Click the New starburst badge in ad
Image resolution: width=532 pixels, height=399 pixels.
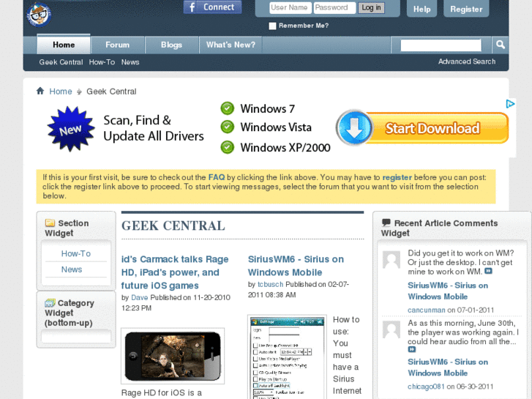(x=70, y=129)
